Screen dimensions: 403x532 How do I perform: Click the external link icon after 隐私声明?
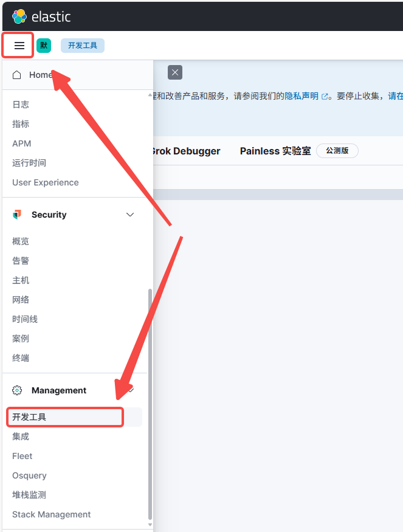(325, 97)
